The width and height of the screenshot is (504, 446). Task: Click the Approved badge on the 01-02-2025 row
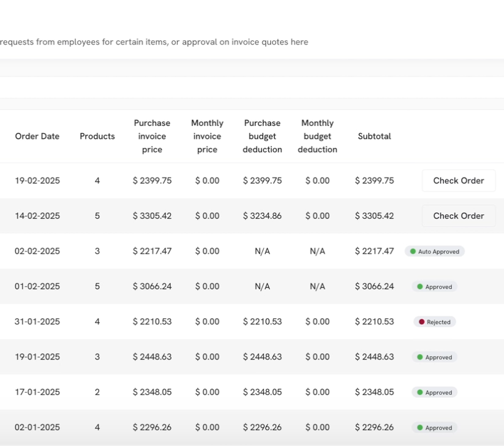[434, 287]
